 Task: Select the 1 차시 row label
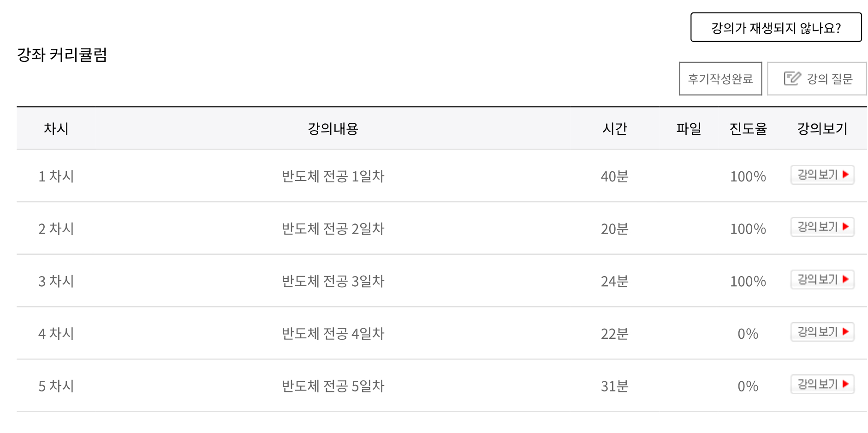coord(56,176)
